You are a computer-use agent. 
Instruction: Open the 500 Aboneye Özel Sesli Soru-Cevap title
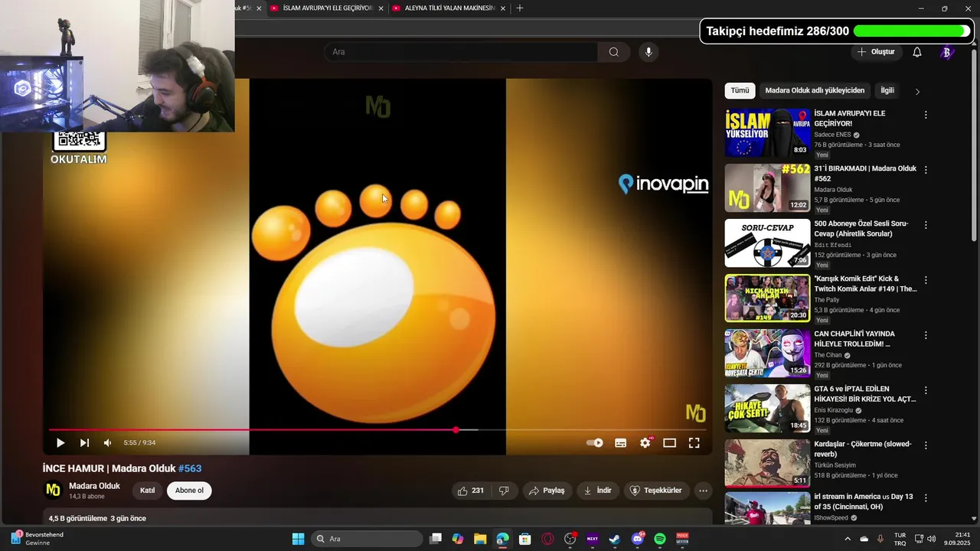861,229
